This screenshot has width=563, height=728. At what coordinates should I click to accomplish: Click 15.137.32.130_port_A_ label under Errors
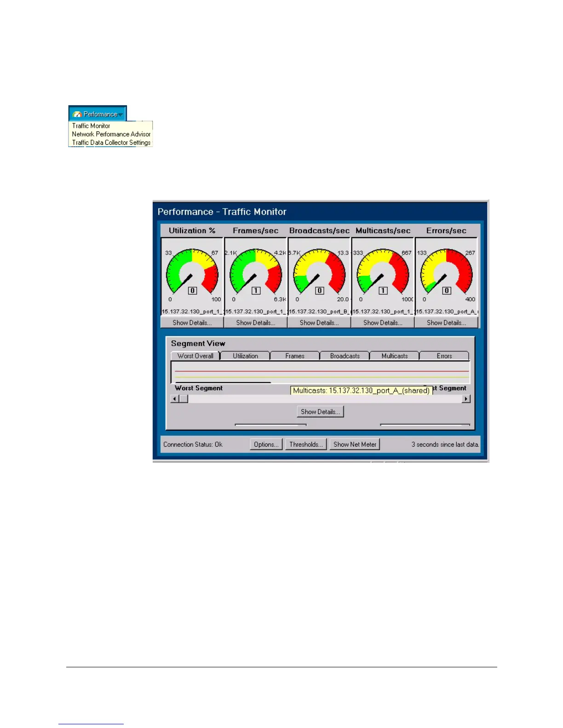pyautogui.click(x=447, y=311)
